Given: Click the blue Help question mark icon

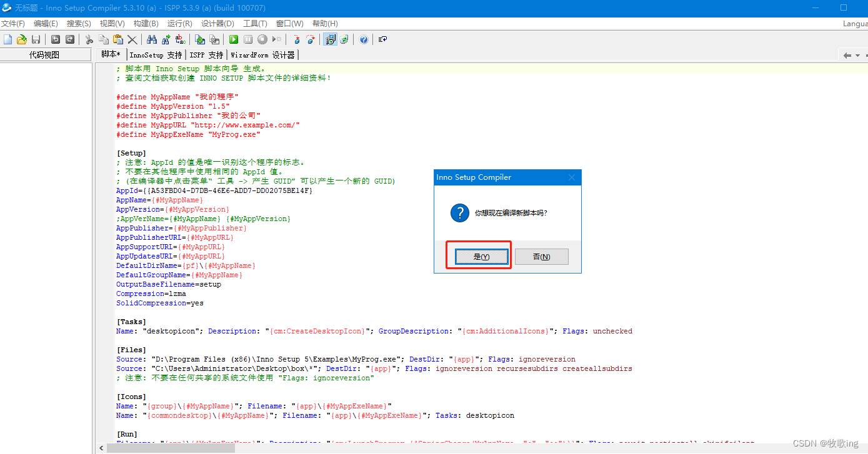Looking at the screenshot, I should (x=364, y=39).
